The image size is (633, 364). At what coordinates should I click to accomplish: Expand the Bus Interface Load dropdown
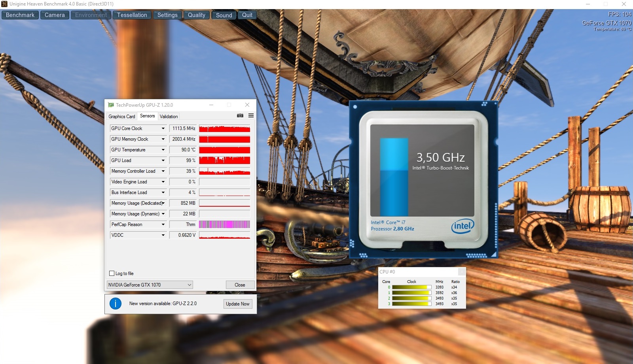pyautogui.click(x=163, y=192)
